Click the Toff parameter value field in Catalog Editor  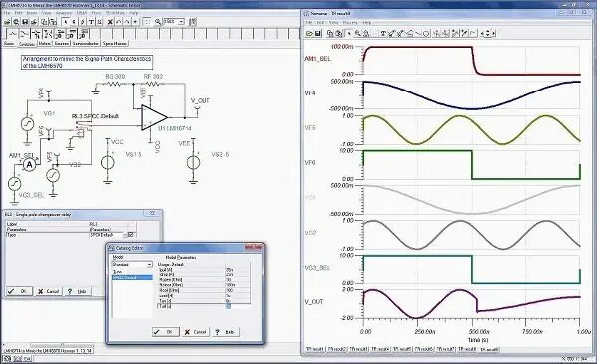click(x=238, y=306)
